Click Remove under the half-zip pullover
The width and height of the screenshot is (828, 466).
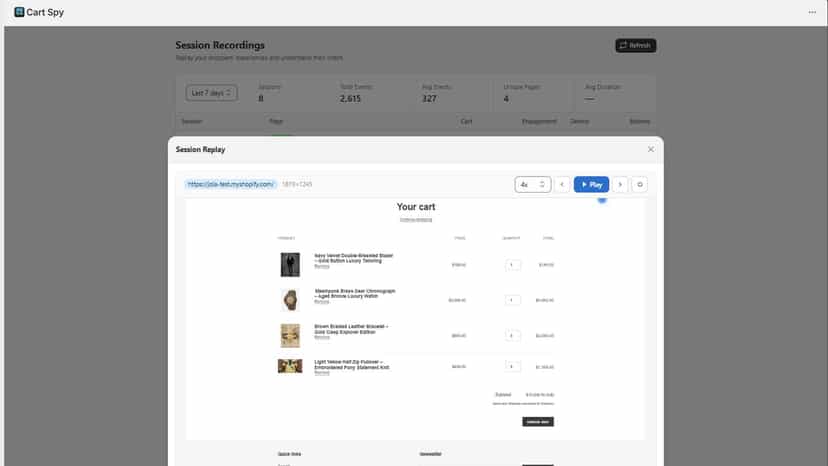(322, 373)
